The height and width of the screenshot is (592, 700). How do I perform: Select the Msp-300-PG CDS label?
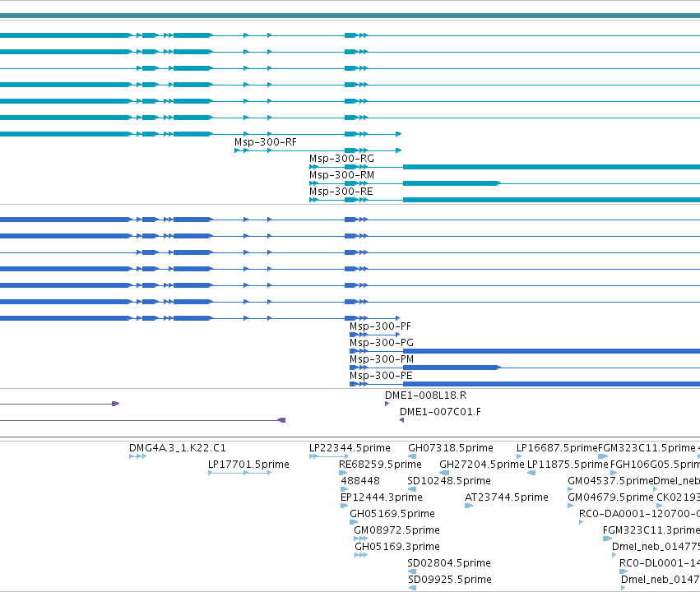point(382,343)
